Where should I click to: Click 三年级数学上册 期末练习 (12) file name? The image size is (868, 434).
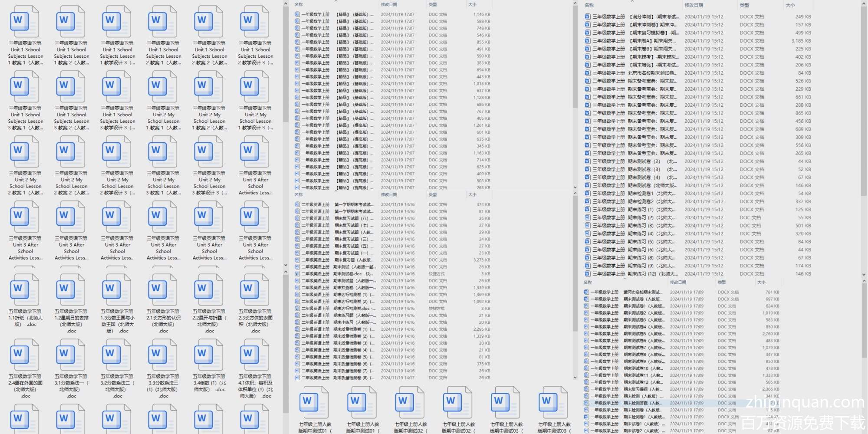click(635, 274)
